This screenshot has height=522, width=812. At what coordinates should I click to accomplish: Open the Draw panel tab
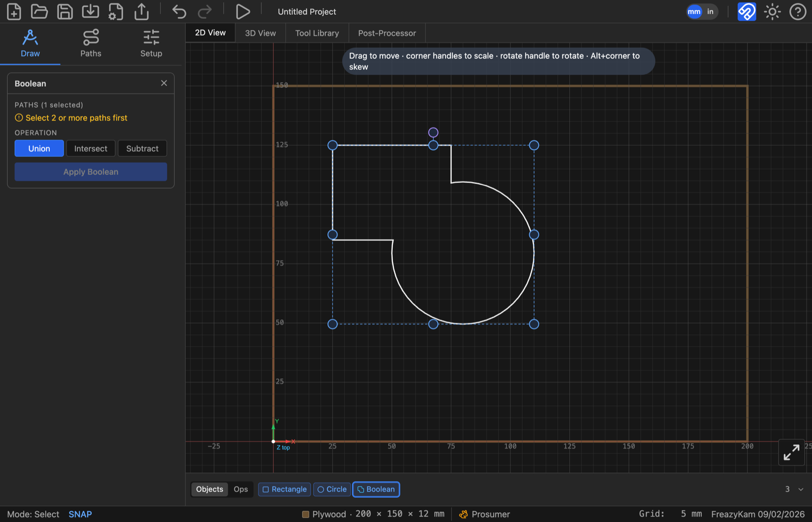tap(30, 44)
